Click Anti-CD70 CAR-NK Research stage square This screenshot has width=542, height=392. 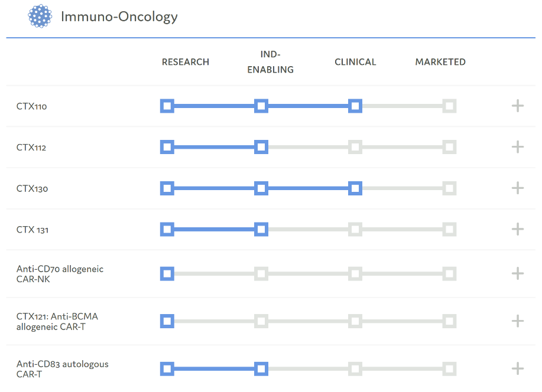[167, 273]
